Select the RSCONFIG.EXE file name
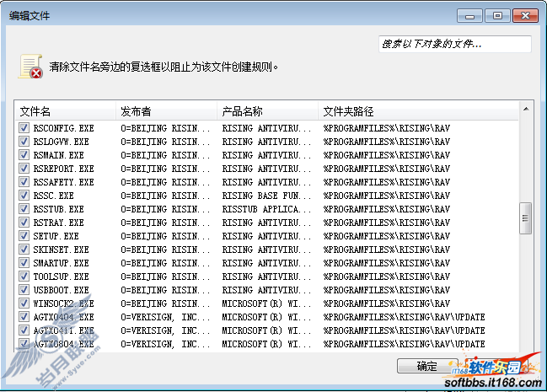 [x=63, y=128]
